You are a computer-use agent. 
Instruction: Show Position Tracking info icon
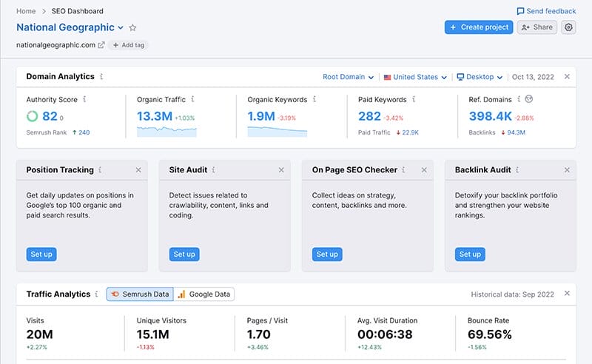click(x=100, y=170)
